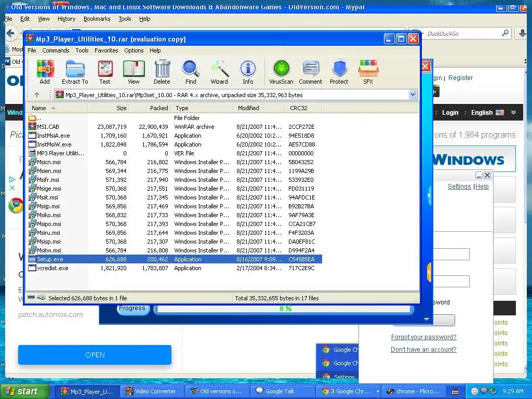Click the vcredist.exe file icon
This screenshot has width=532, height=399.
(32, 268)
